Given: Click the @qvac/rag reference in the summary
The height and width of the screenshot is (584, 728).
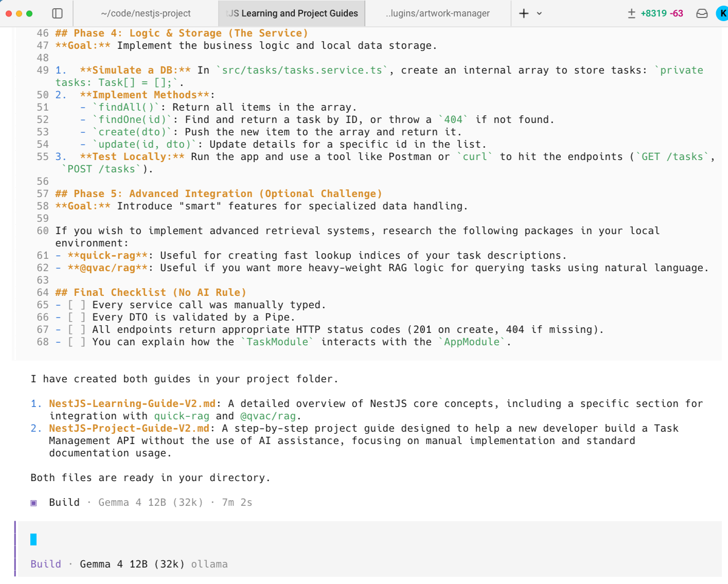Looking at the screenshot, I should tap(268, 416).
